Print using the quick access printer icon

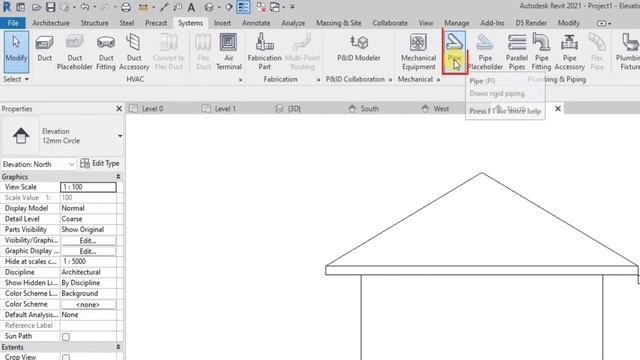click(x=126, y=7)
